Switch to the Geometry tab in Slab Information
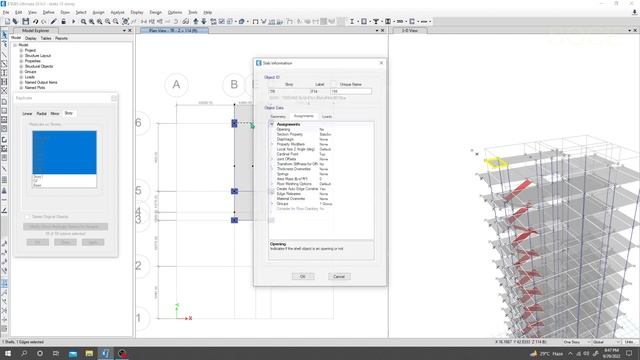Image resolution: width=640 pixels, height=360 pixels. click(x=278, y=117)
